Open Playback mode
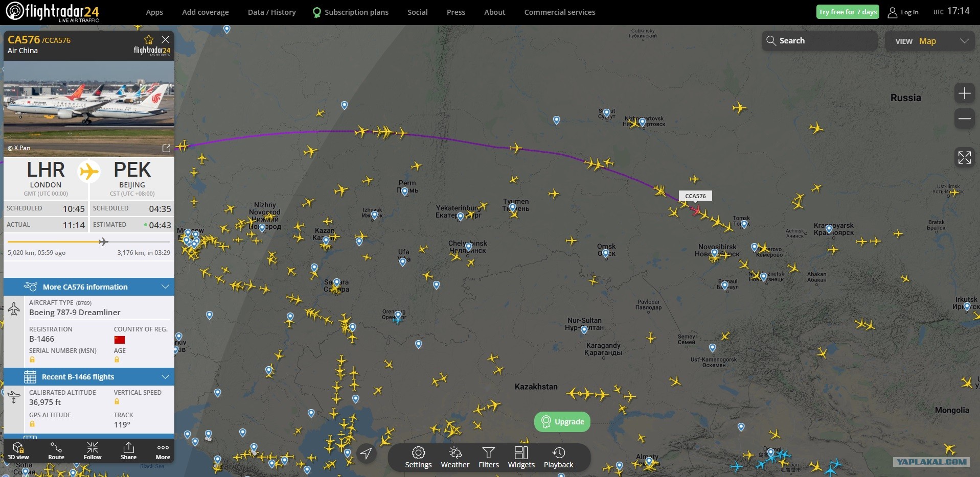Screen dimensions: 980x477 559,458
